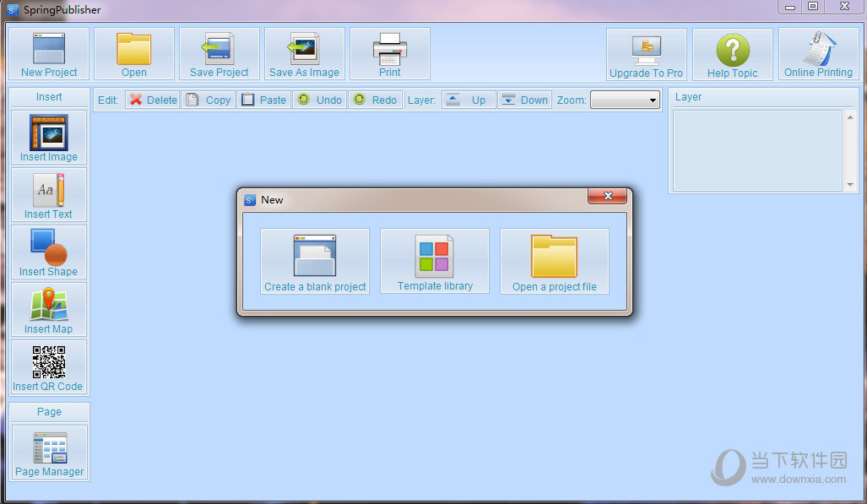Image resolution: width=867 pixels, height=504 pixels.
Task: Open a file with the Open folder icon
Action: coord(134,54)
